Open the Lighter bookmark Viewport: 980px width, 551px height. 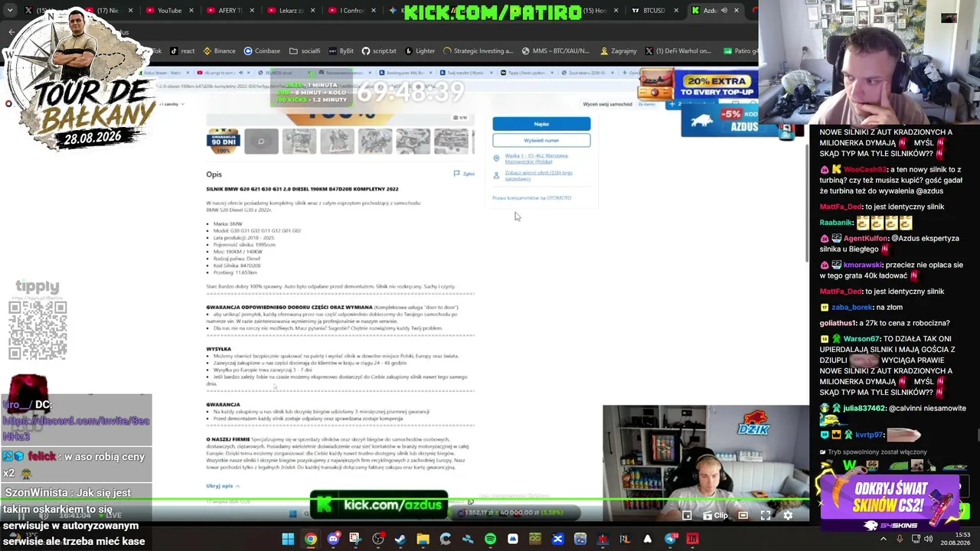(420, 51)
